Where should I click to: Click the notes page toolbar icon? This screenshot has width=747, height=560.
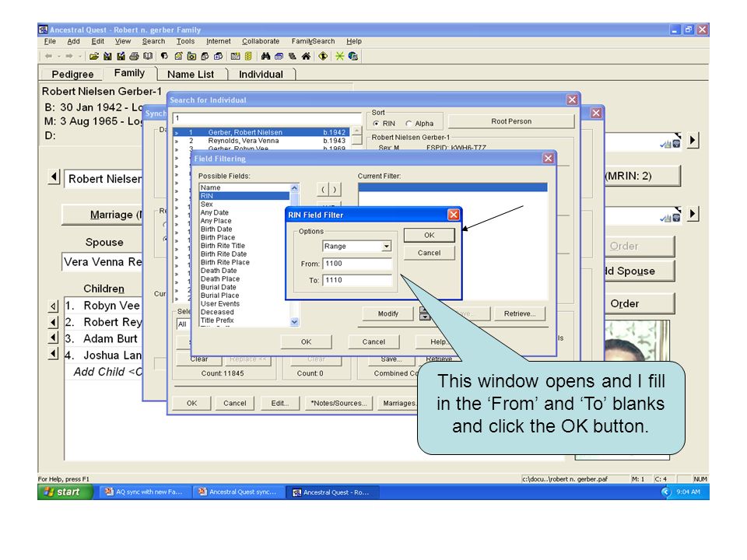[x=179, y=56]
